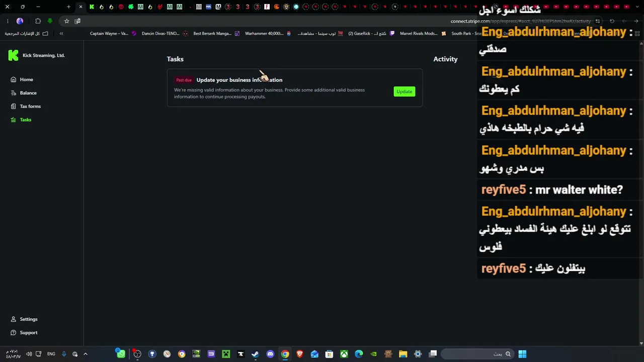Click the address bar URL

click(x=520, y=21)
